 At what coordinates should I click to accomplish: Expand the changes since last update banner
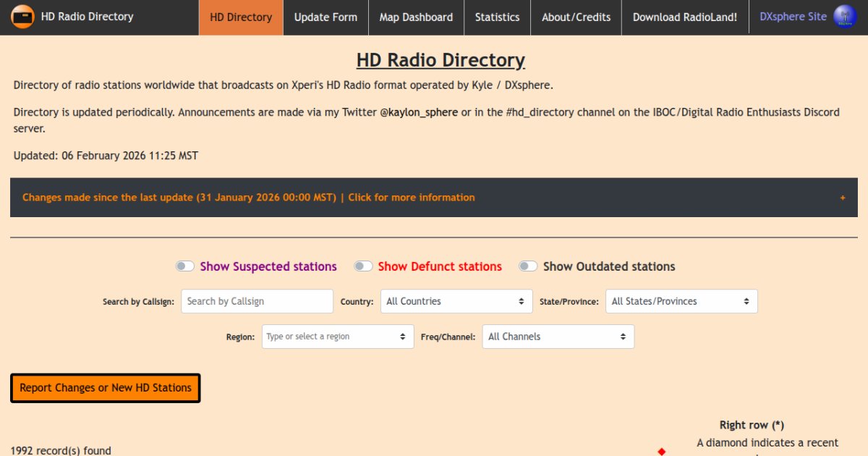[249, 198]
